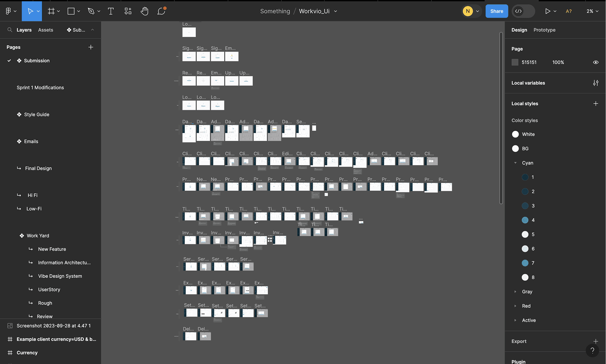Collapse the Cyan color styles group
Screen dimensions: 606x364
tap(515, 163)
